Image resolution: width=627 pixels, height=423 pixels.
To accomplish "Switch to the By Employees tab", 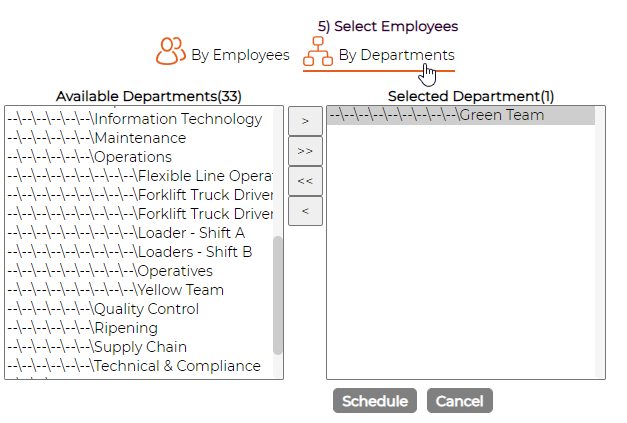I will 222,52.
